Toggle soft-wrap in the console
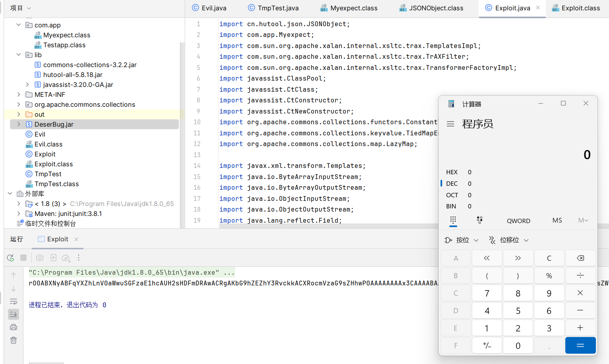Screen dimensions: 609x364 pyautogui.click(x=14, y=301)
